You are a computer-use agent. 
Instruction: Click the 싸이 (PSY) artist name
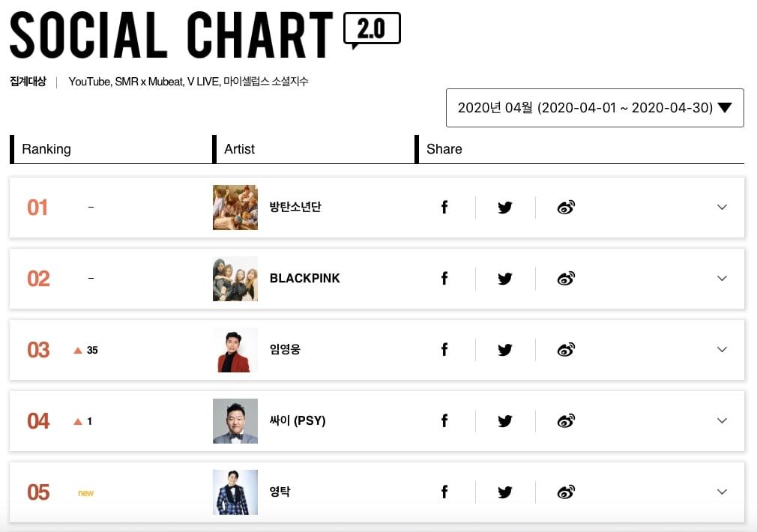coord(298,421)
